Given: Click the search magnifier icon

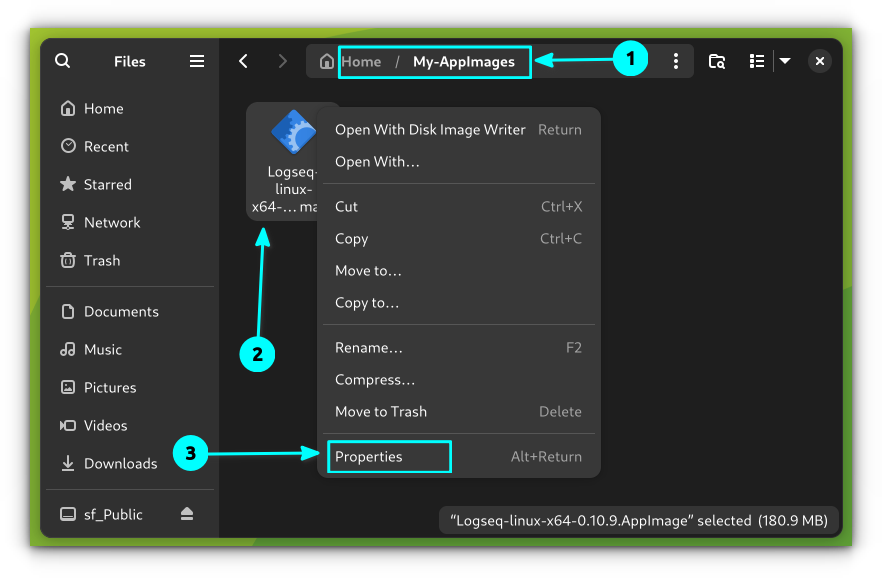Looking at the screenshot, I should pyautogui.click(x=63, y=61).
